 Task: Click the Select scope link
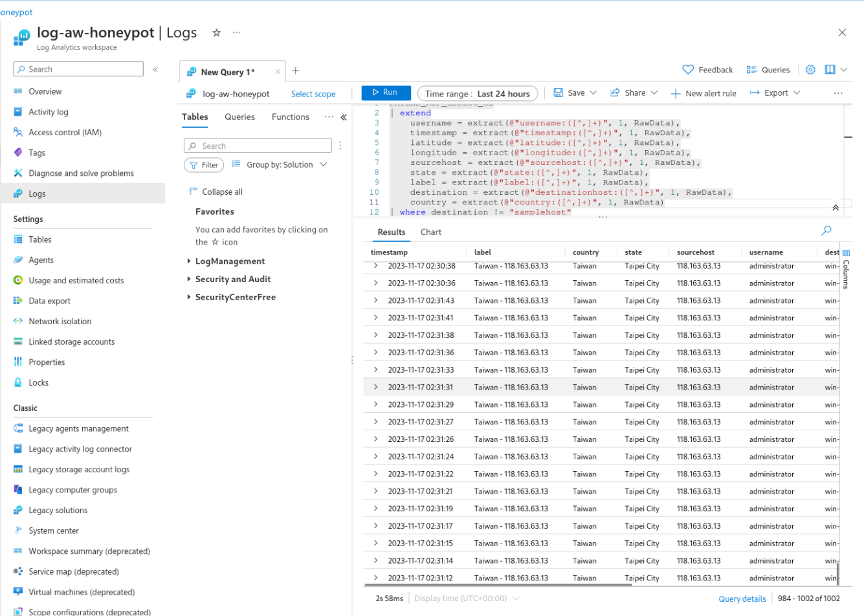[x=313, y=94]
